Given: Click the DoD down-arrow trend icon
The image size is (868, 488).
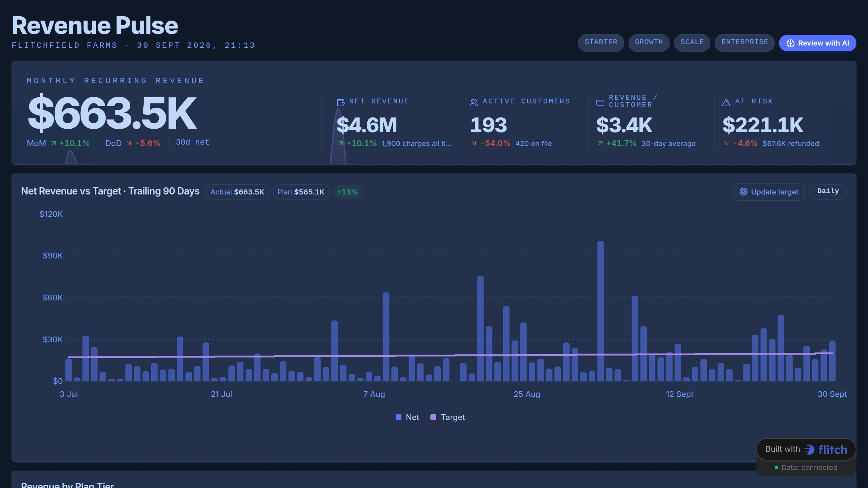Looking at the screenshot, I should coord(129,143).
